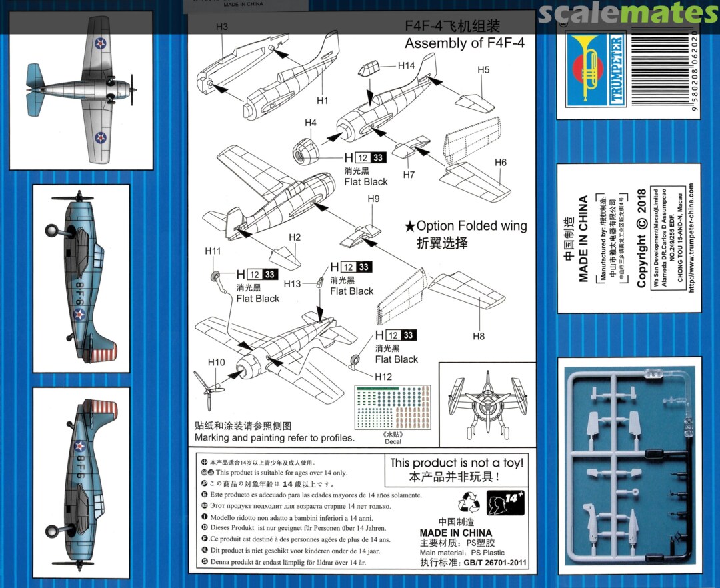
Task: Select the H12 wheel part drawing
Action: (355, 362)
